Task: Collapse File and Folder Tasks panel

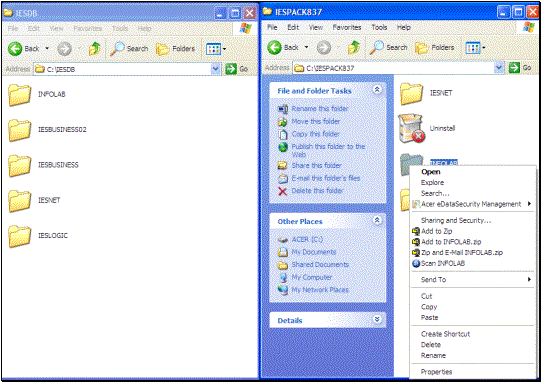Action: pyautogui.click(x=377, y=90)
